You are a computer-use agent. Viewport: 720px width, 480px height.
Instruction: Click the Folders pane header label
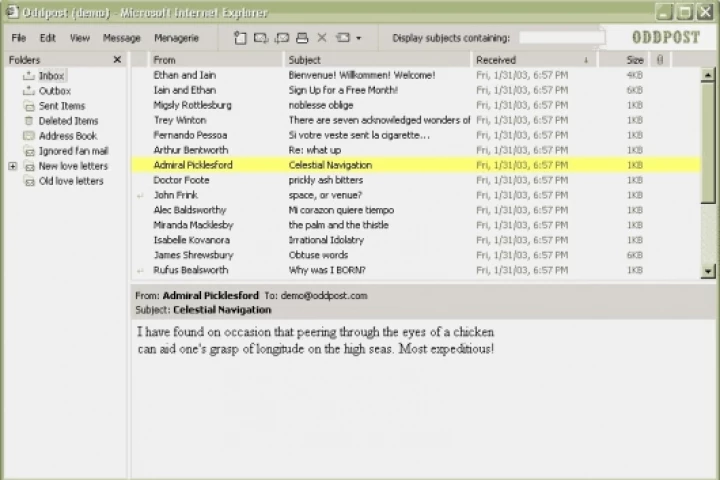click(x=24, y=60)
